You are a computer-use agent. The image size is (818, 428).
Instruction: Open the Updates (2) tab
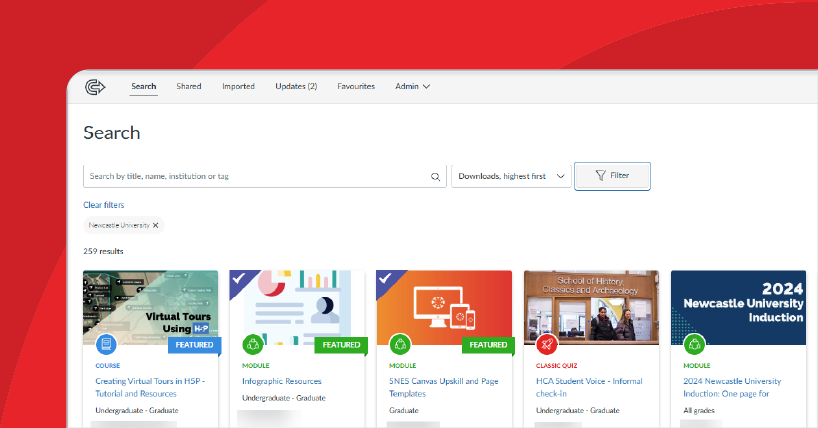(x=296, y=87)
